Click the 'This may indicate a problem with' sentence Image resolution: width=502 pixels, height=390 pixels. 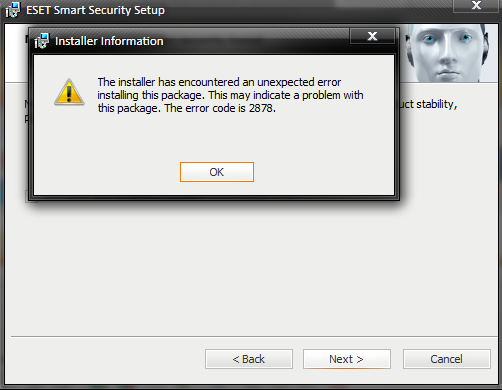(286, 95)
